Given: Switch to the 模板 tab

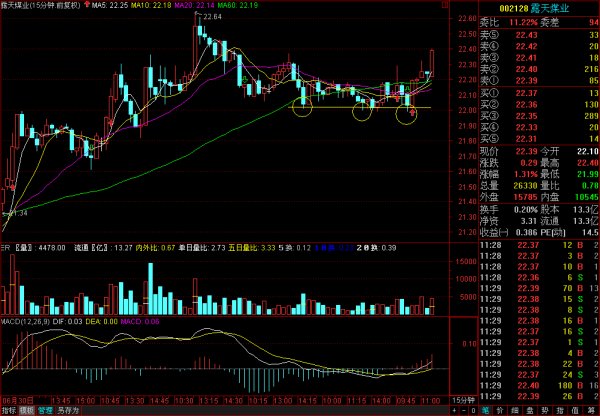Looking at the screenshot, I should (26, 410).
